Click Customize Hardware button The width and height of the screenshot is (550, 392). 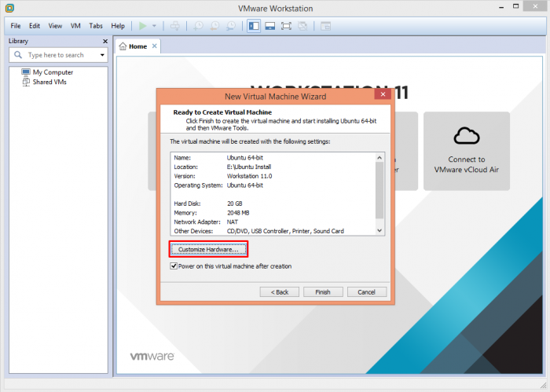pyautogui.click(x=208, y=249)
